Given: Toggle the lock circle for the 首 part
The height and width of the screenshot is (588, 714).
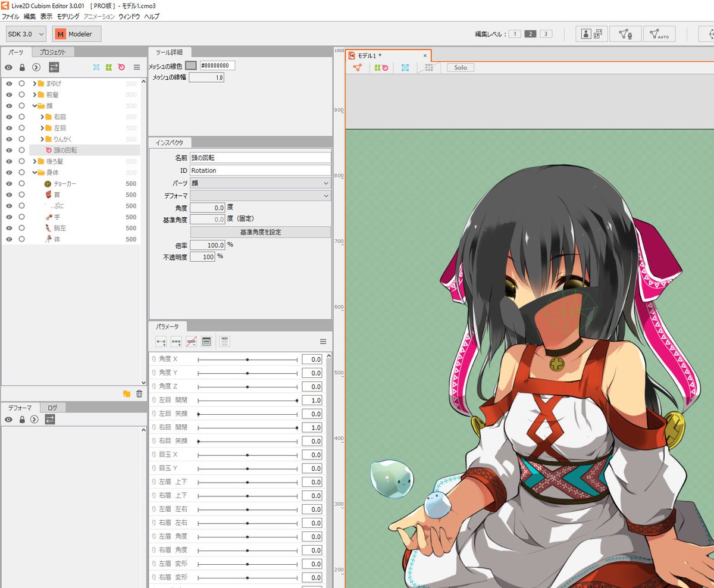Looking at the screenshot, I should coord(22,195).
